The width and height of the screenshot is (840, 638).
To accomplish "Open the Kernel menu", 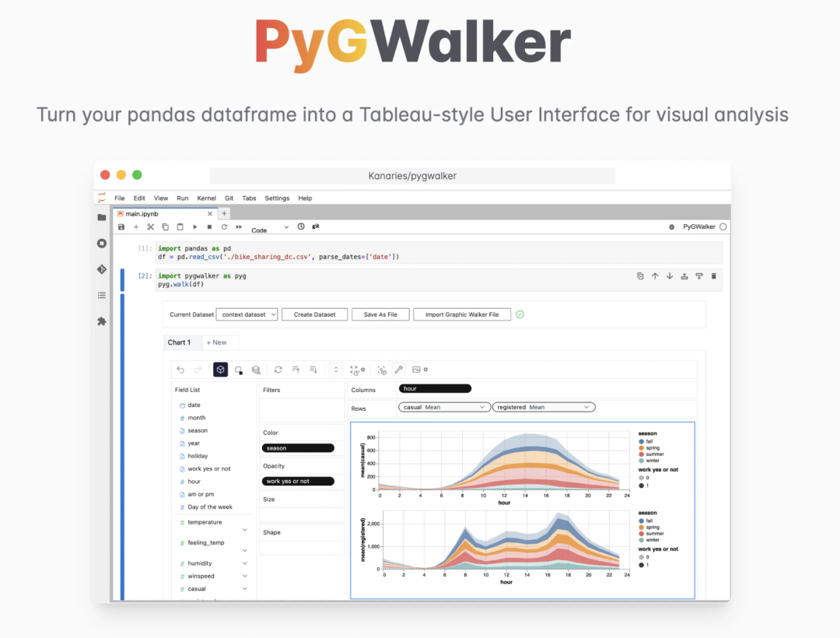I will tap(206, 198).
